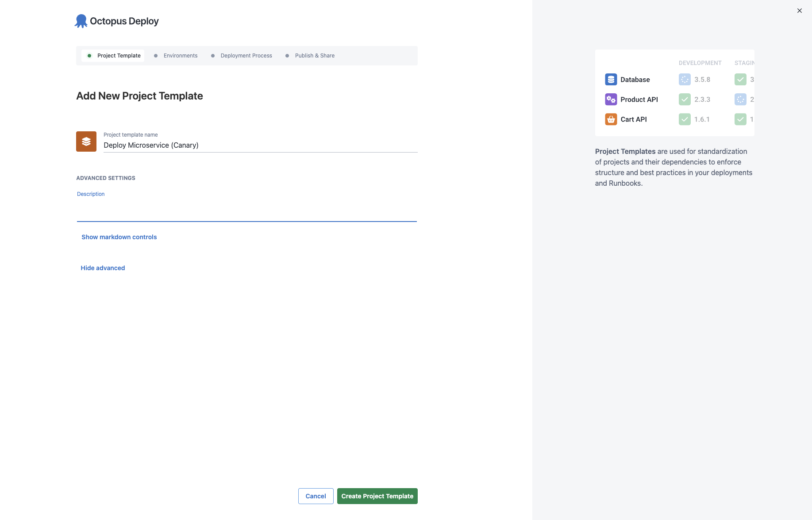
Task: Open the Deployment Process step
Action: tap(242, 56)
